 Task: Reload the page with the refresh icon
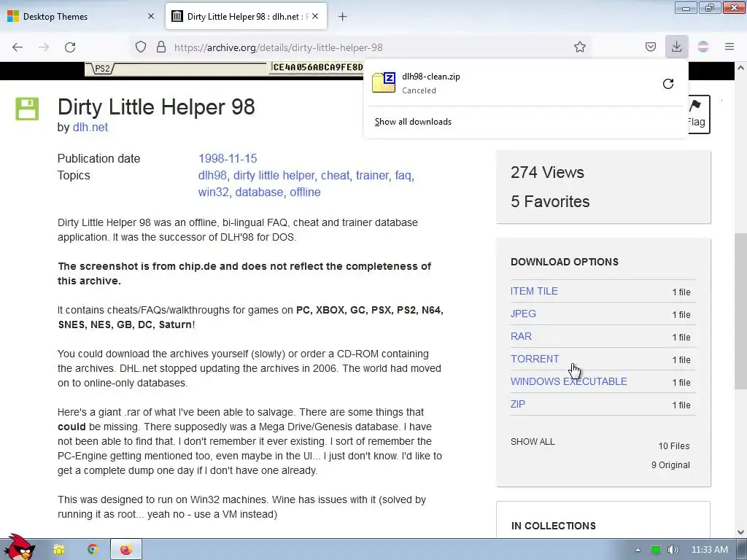click(70, 47)
